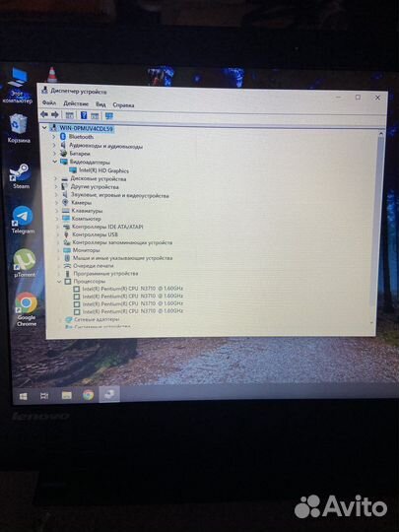Select the WIN-0PMUV4CDL59 computer name
This screenshot has height=532, width=399.
pyautogui.click(x=86, y=129)
